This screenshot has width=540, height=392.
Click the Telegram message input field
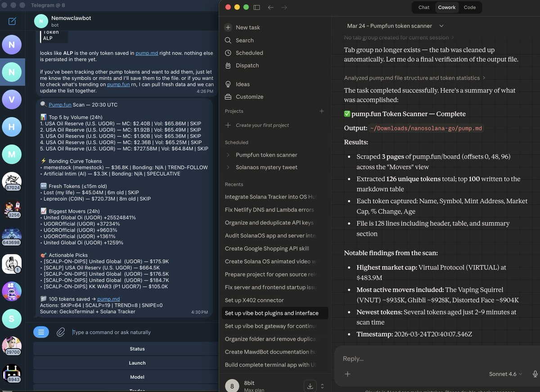pos(143,332)
